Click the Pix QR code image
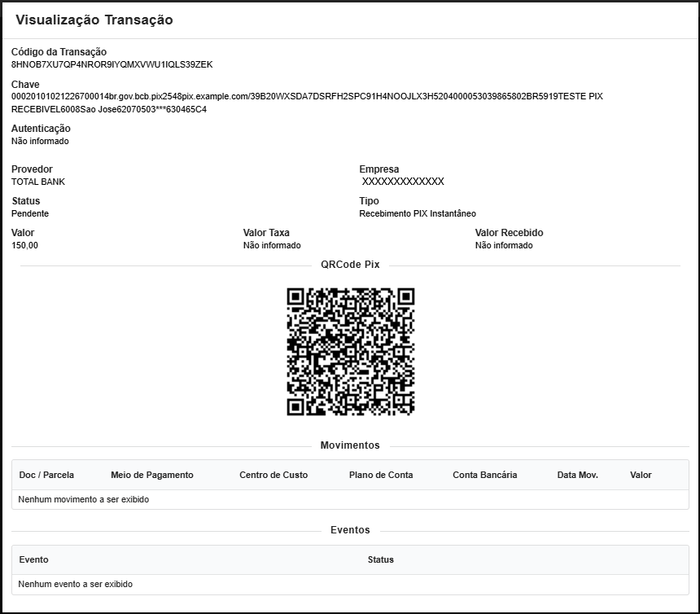The height and width of the screenshot is (614, 700). 350,351
